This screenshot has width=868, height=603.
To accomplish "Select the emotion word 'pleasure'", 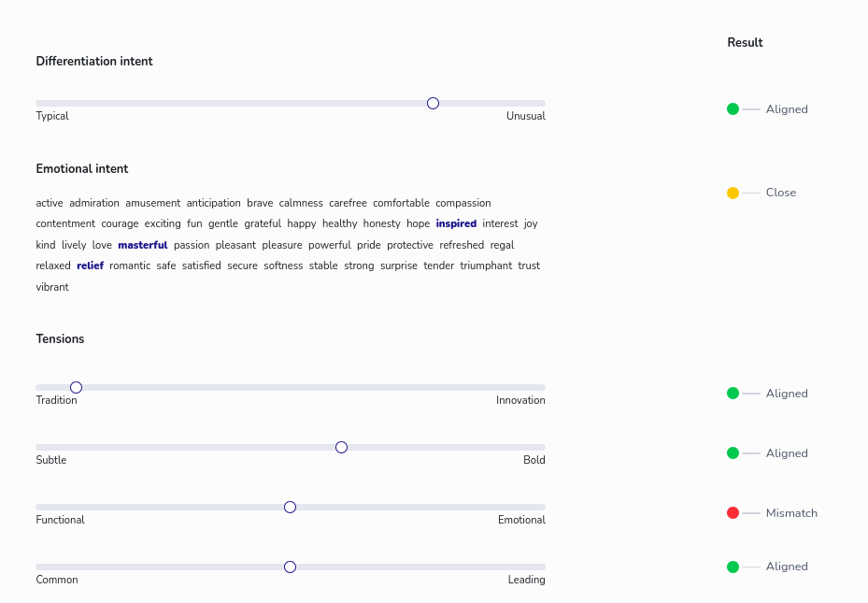I will [x=282, y=245].
